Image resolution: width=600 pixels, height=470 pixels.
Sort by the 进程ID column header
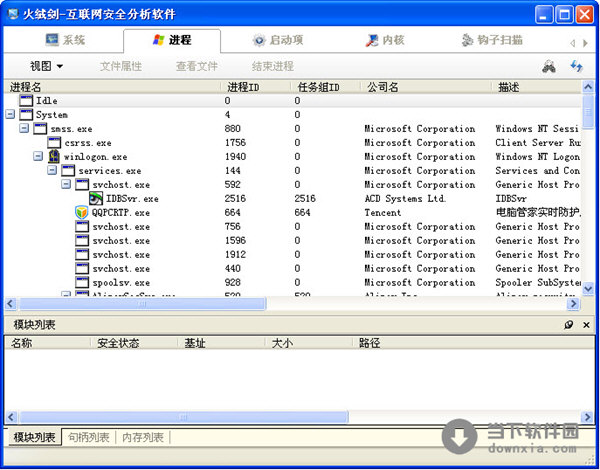pos(256,87)
